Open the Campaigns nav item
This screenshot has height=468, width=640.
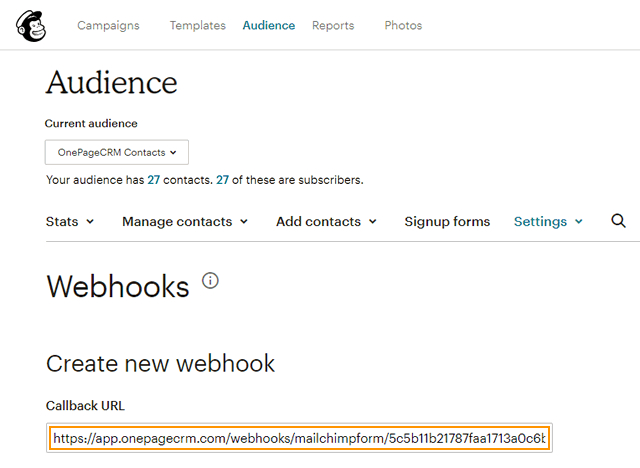pos(108,25)
